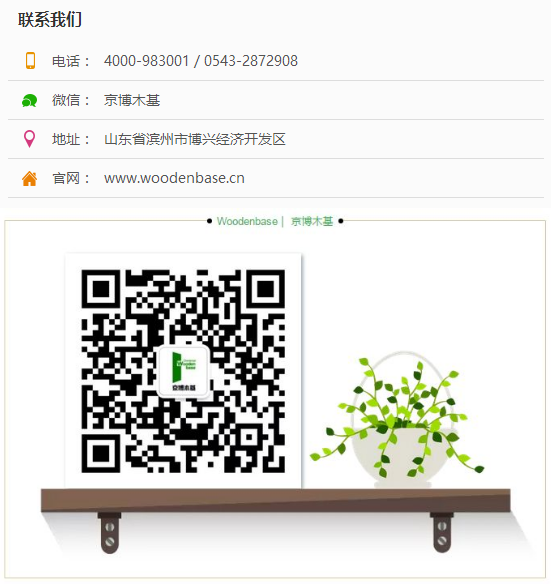Click the green logo inside QR code
This screenshot has width=551, height=586.
[183, 371]
